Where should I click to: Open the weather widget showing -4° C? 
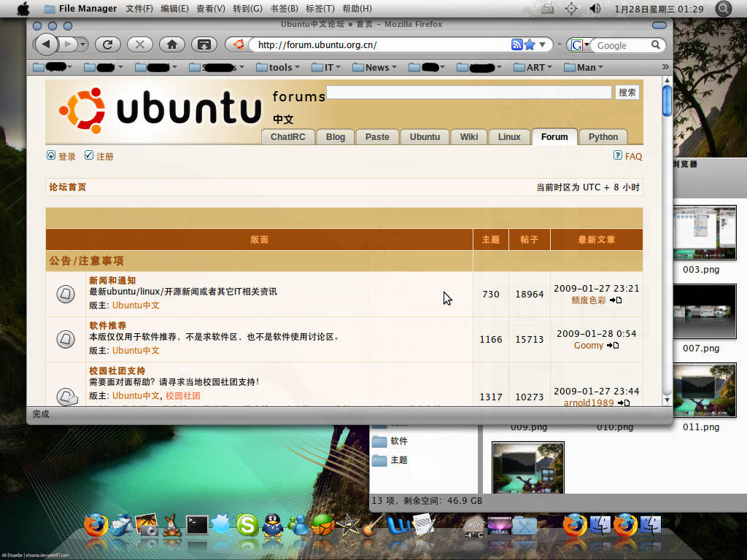[x=474, y=528]
